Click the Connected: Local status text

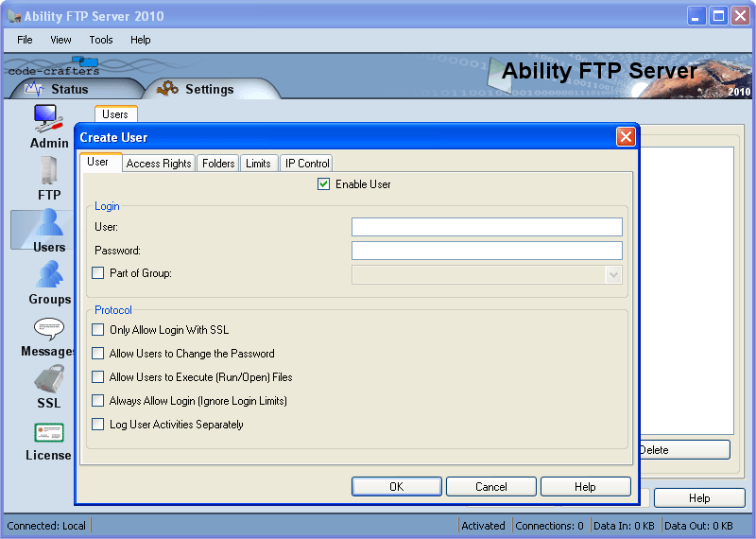(x=46, y=526)
